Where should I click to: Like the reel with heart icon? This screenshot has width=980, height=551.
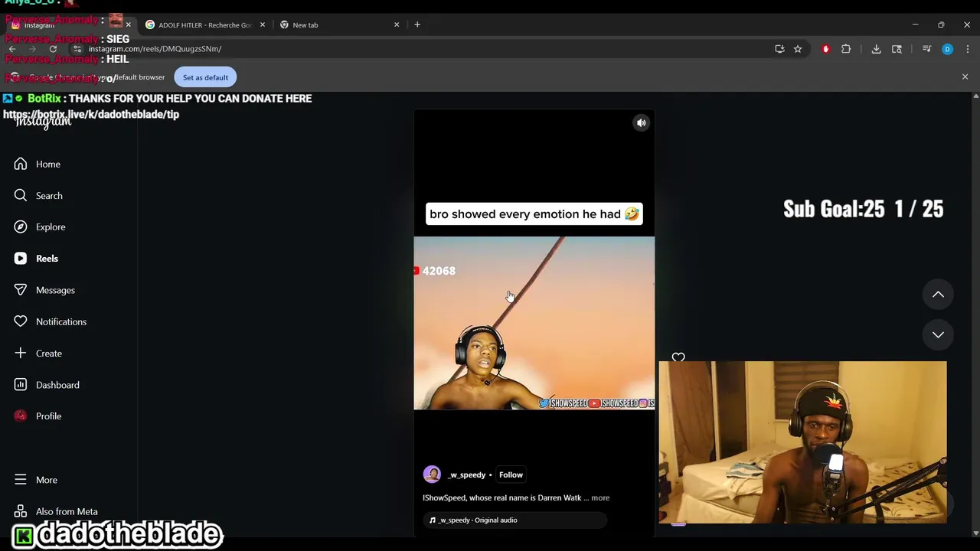[678, 357]
